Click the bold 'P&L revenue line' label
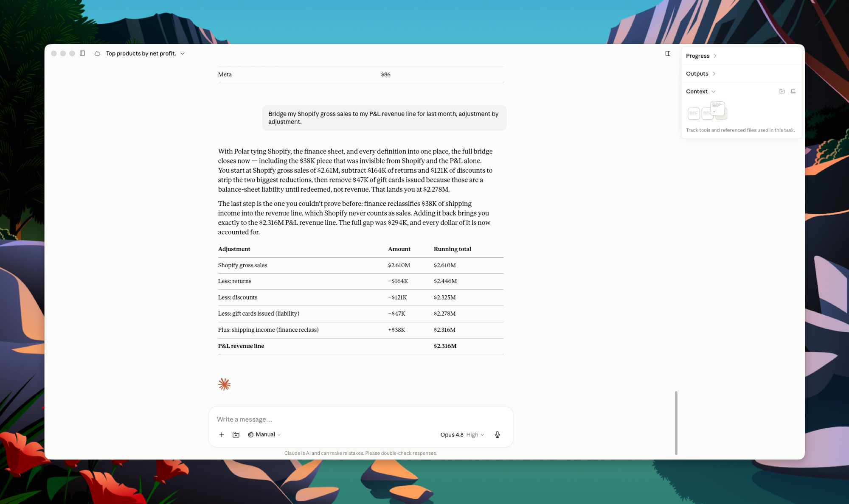Image resolution: width=849 pixels, height=504 pixels. coord(241,346)
